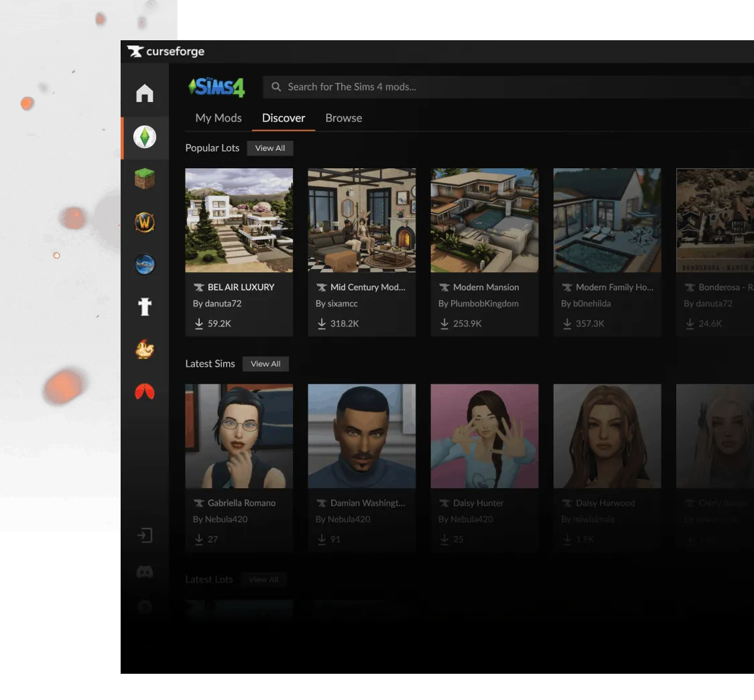754x700 pixels.
Task: Click the red butterfly game icon
Action: click(145, 392)
